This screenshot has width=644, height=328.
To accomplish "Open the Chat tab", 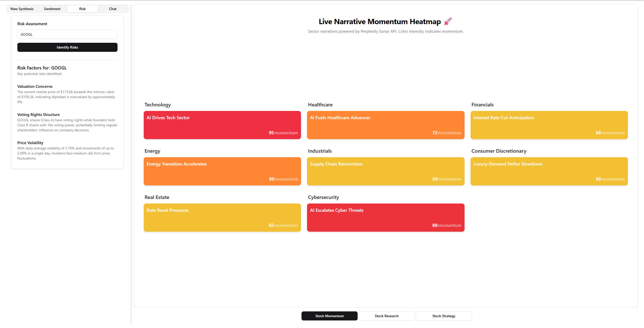I will (x=113, y=9).
